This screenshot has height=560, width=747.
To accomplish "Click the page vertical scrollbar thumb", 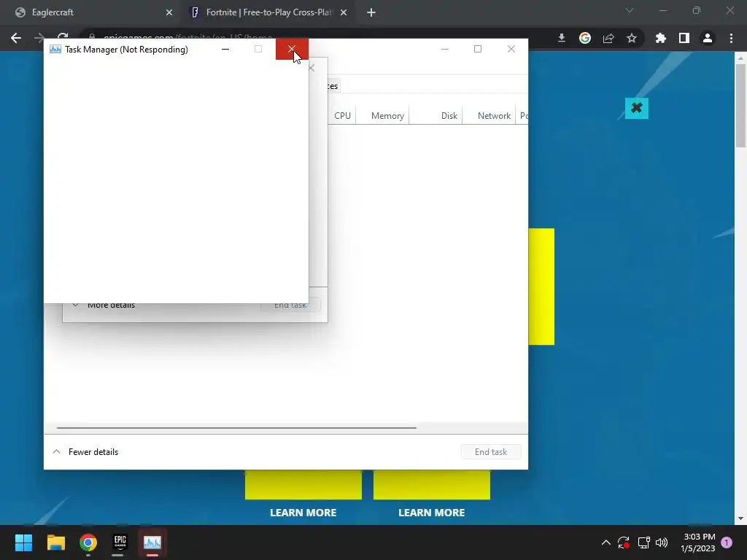I will 740,105.
